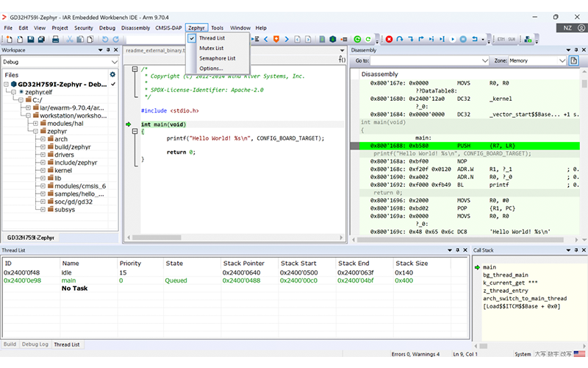Click the red Stop Debugging icon

[389, 39]
